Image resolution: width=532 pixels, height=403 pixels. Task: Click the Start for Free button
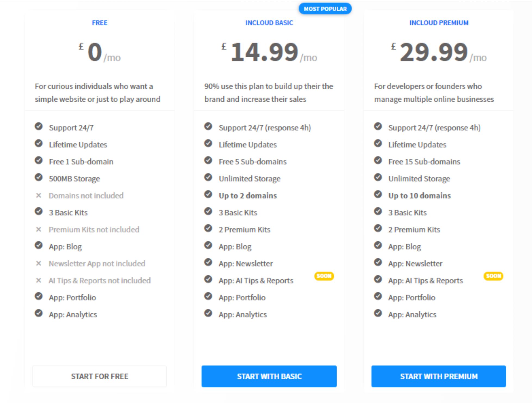(x=99, y=376)
